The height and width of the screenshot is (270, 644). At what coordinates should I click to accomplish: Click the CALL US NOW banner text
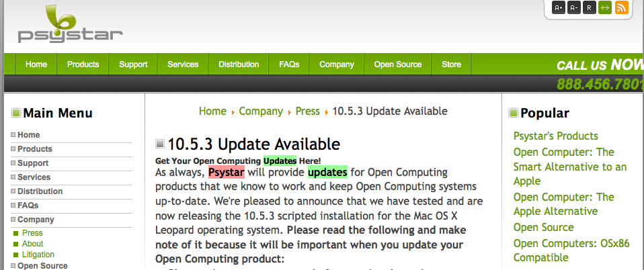600,65
